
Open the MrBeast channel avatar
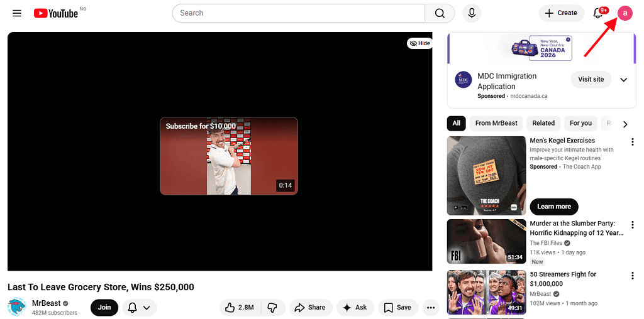tap(17, 308)
